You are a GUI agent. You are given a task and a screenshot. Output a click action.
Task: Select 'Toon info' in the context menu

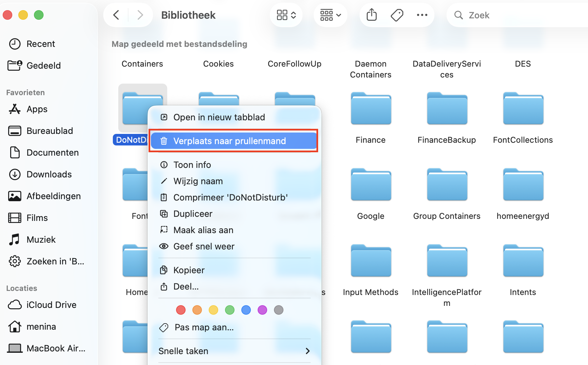point(192,164)
